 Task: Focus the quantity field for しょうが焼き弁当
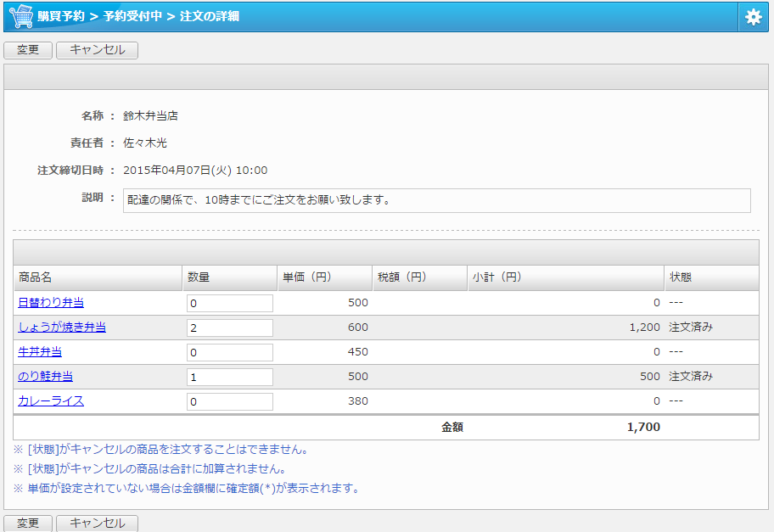pos(229,328)
